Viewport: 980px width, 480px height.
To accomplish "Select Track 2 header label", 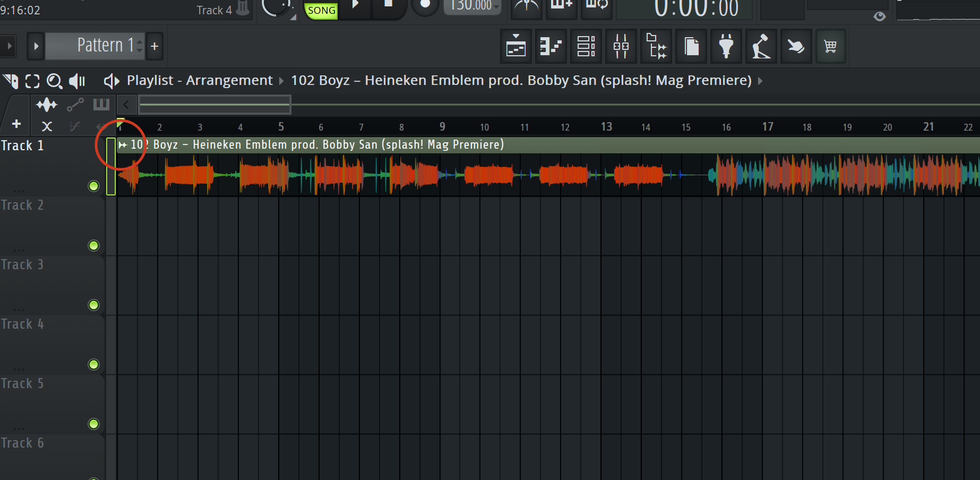I will [22, 205].
